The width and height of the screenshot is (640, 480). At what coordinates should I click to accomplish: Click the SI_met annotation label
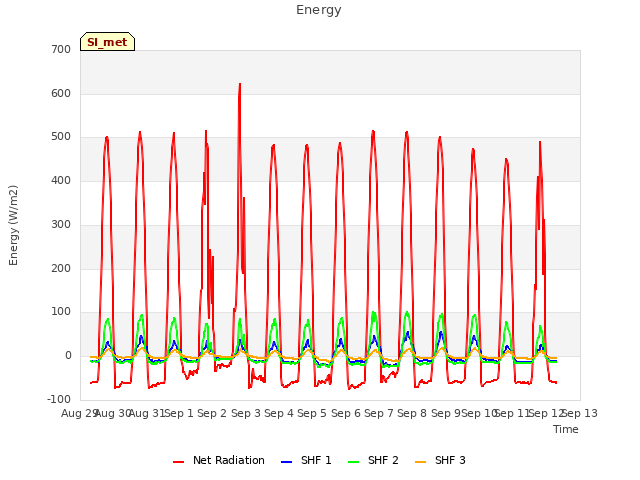[x=107, y=42]
